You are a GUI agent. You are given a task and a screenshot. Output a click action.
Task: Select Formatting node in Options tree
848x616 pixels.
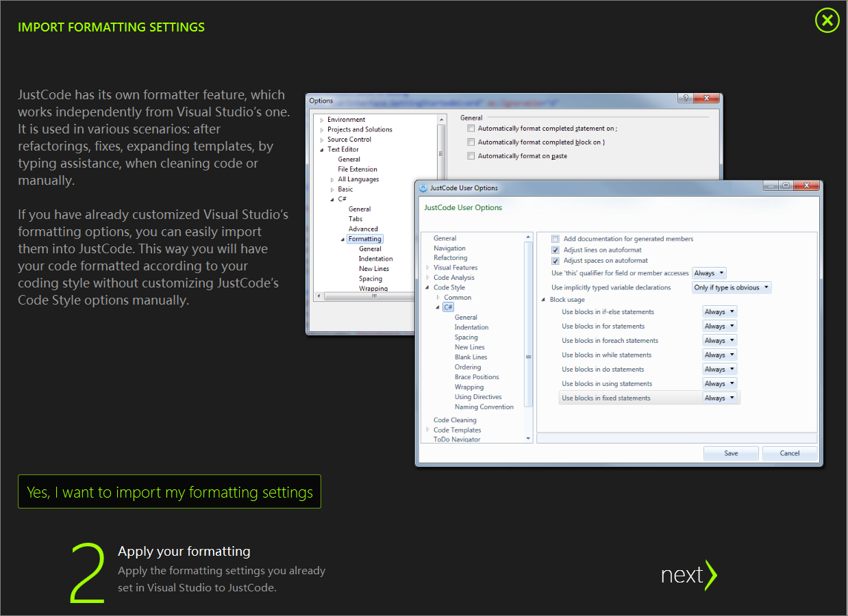tap(364, 239)
